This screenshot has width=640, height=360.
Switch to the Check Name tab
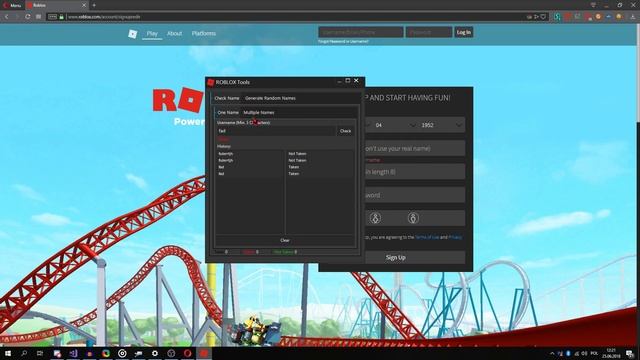[227, 98]
